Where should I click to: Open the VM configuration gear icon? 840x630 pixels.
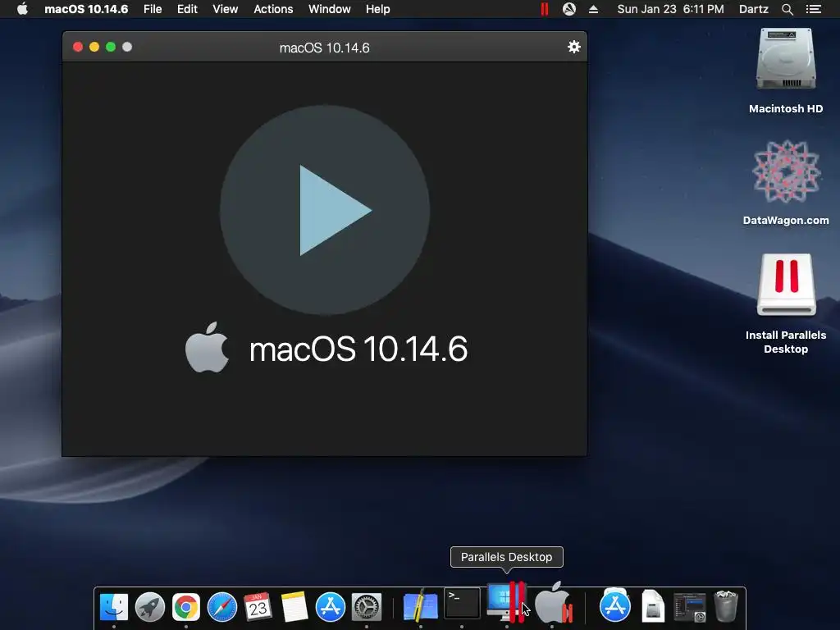573,47
